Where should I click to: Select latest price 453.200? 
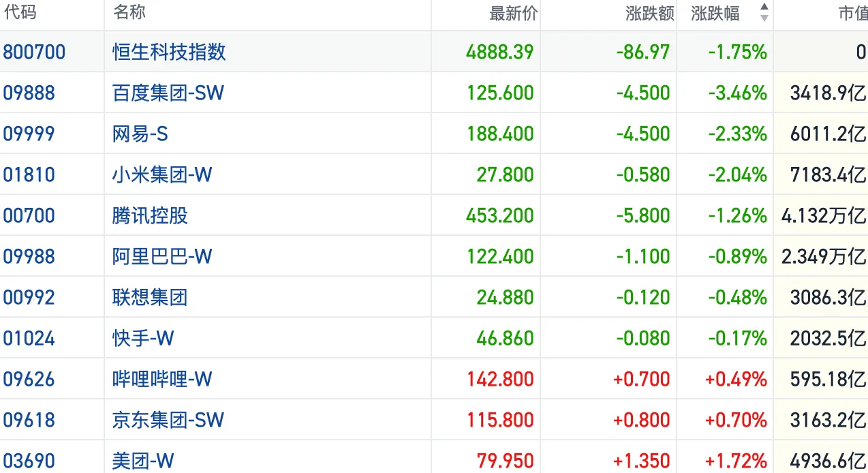tap(500, 215)
